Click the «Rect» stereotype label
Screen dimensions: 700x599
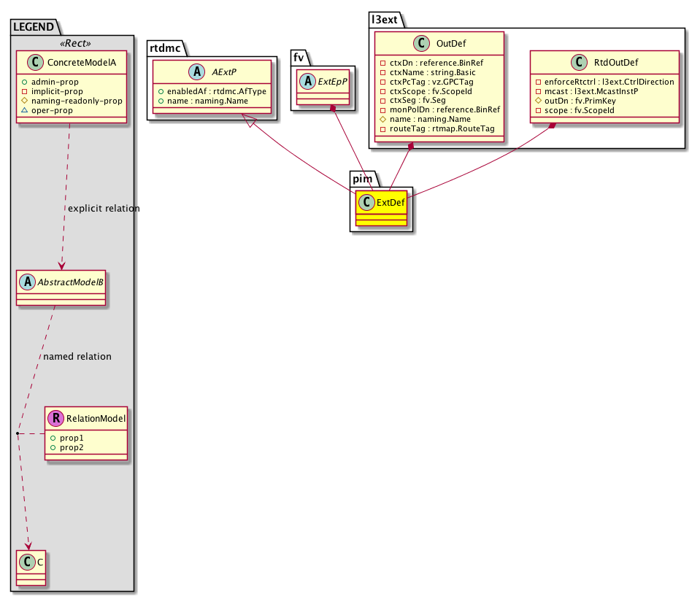coord(72,42)
